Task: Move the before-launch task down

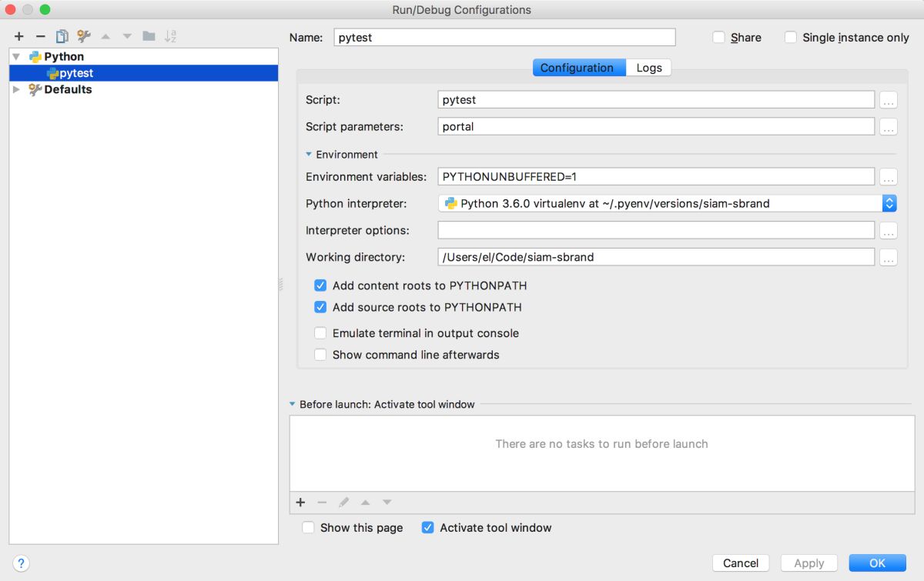Action: point(387,503)
